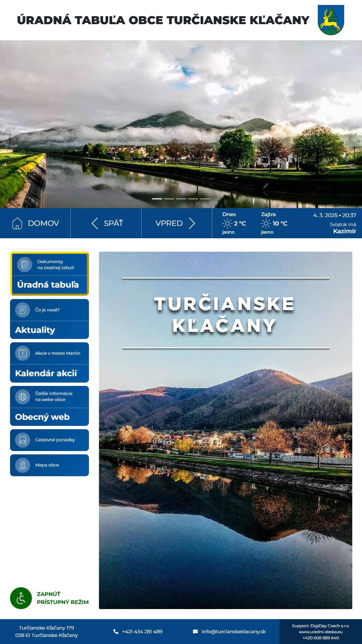Viewport: 362px width, 644px height.
Task: Open the Úradná tabuľa section
Action: 49,274
